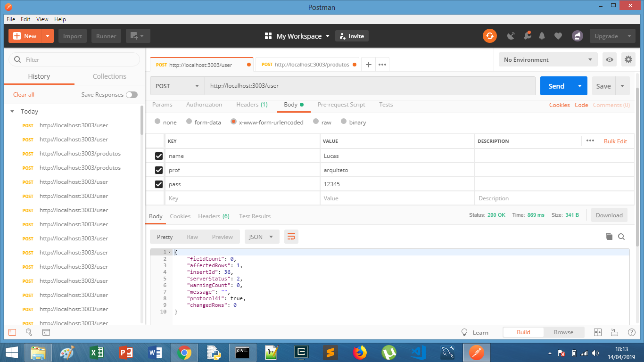This screenshot has width=644, height=362.
Task: Collapse JSON at line 1 fold arrow
Action: tap(170, 253)
